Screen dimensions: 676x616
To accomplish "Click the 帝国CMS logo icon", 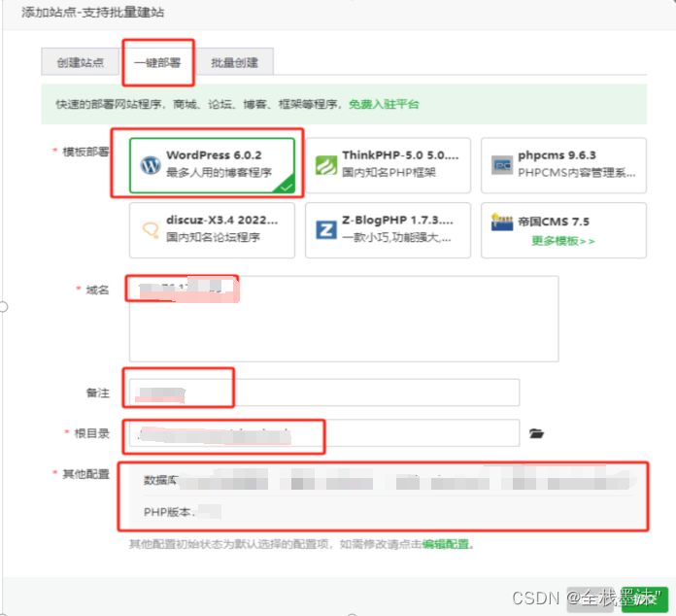I will [502, 222].
